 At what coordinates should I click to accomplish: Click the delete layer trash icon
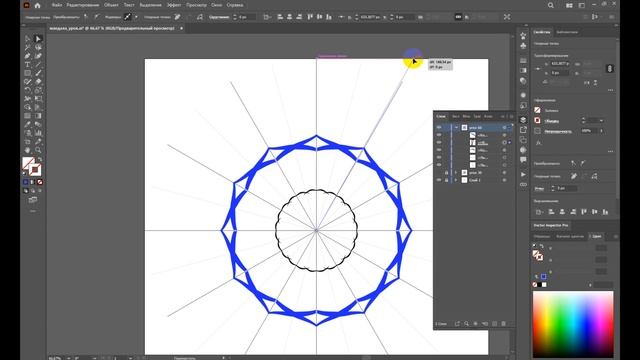pyautogui.click(x=503, y=324)
